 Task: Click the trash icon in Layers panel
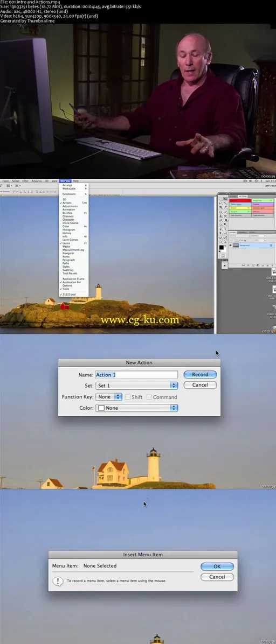(272, 265)
